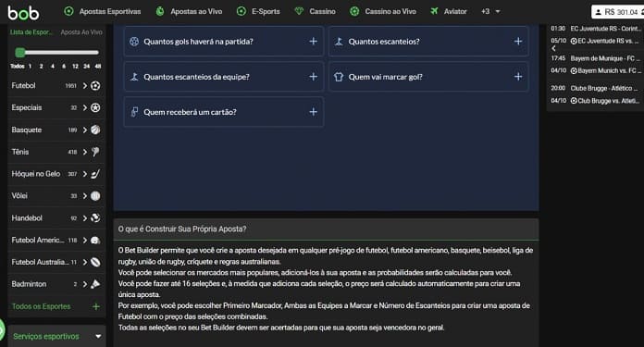This screenshot has height=347, width=644.
Task: Click the Vôlei ball icon
Action: click(95, 196)
